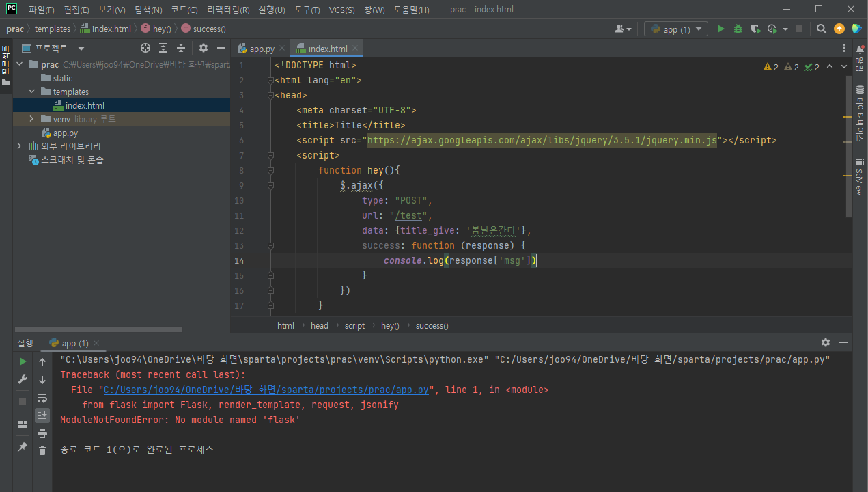Expand the profiler options dropdown arrow
This screenshot has height=492, width=868.
[x=785, y=29]
